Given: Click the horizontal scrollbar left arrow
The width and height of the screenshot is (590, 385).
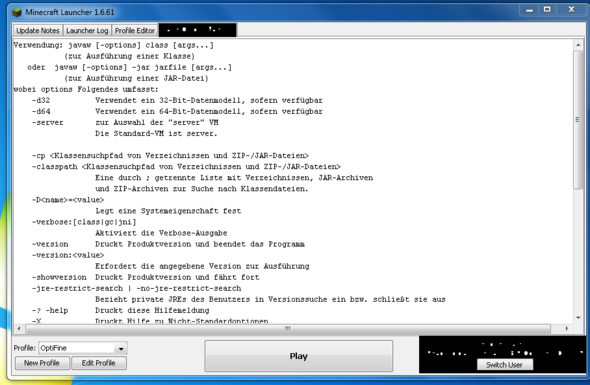Looking at the screenshot, I should [x=19, y=329].
